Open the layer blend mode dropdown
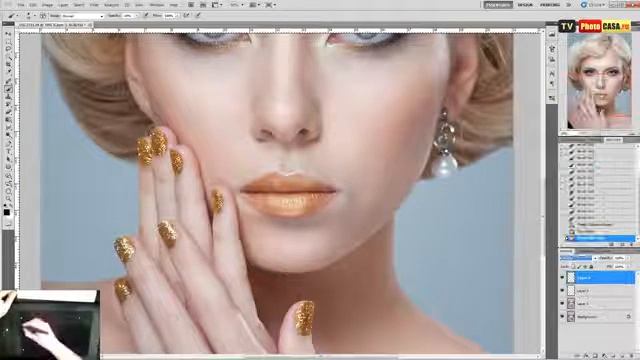 578,258
